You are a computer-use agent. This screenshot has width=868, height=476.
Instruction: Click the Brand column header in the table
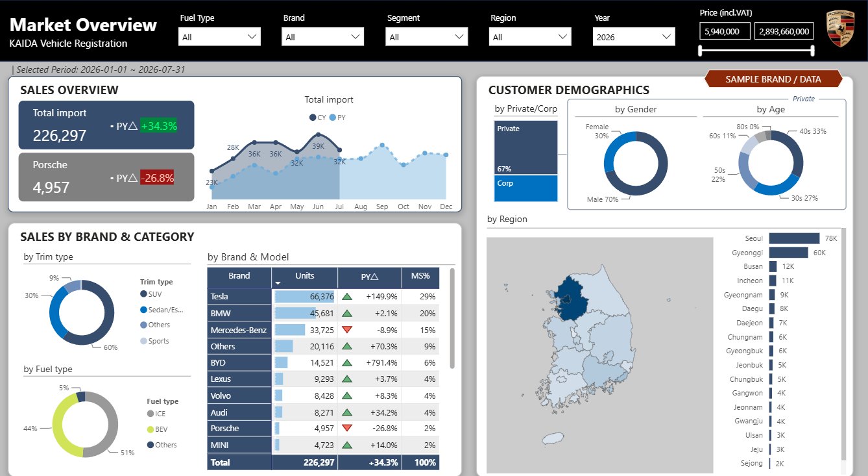tap(239, 277)
